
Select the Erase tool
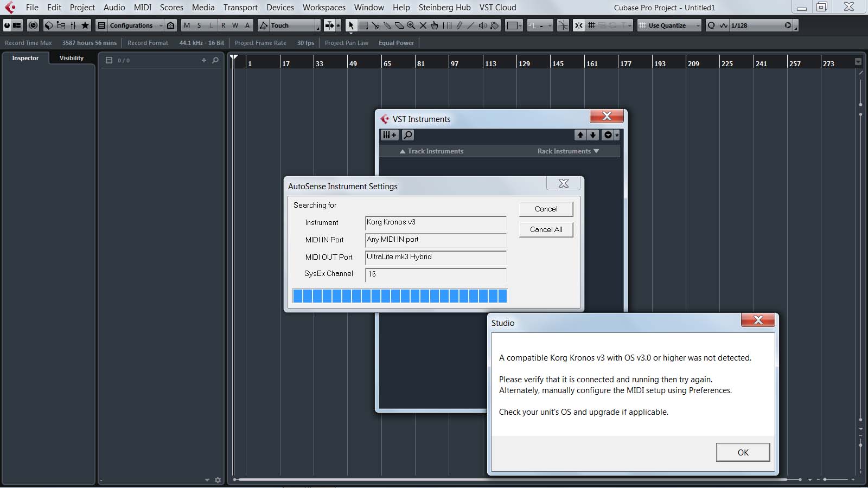tap(399, 25)
